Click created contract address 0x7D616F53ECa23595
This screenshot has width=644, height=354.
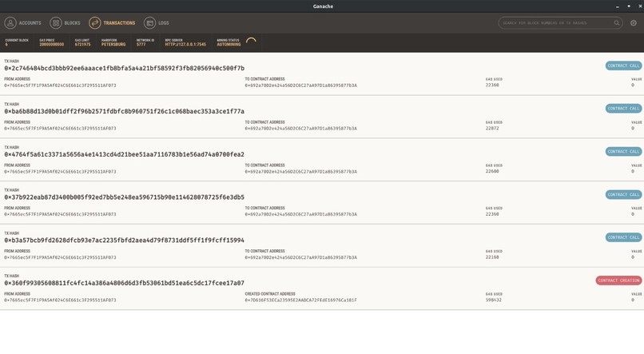coord(300,300)
